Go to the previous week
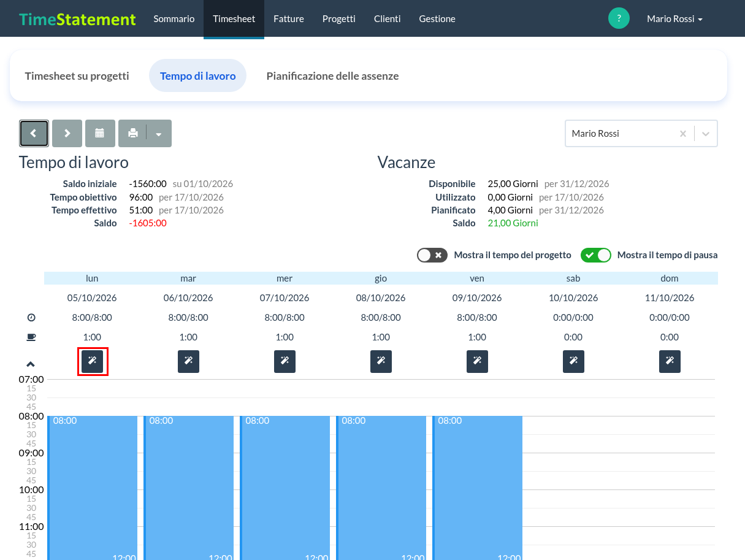 click(34, 133)
